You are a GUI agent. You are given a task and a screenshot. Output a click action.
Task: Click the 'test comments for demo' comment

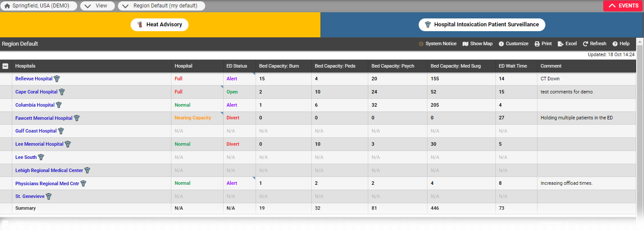(566, 92)
